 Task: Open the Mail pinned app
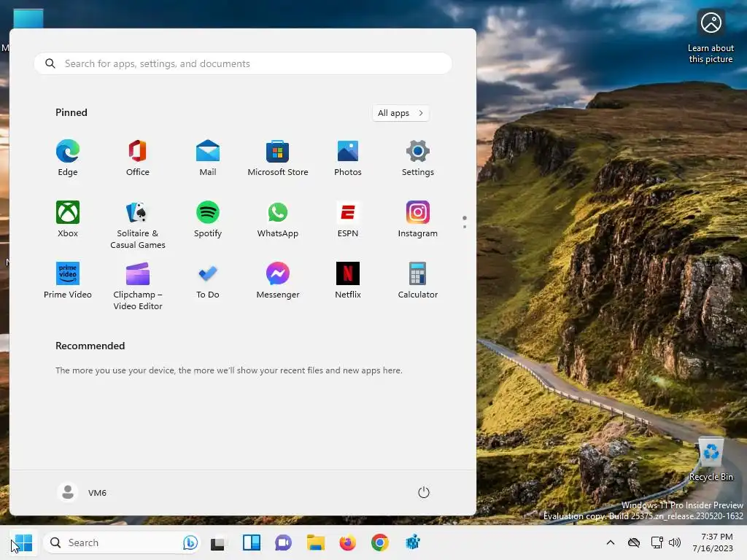(208, 158)
